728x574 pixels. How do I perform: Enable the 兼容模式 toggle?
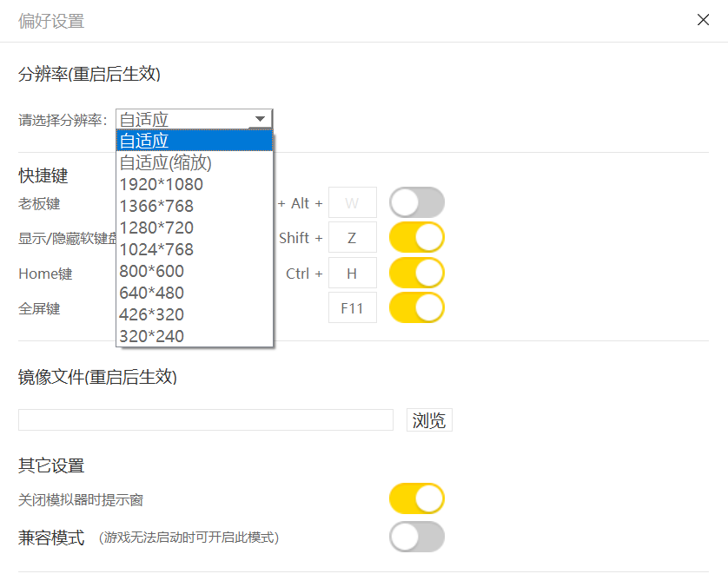[x=416, y=537]
